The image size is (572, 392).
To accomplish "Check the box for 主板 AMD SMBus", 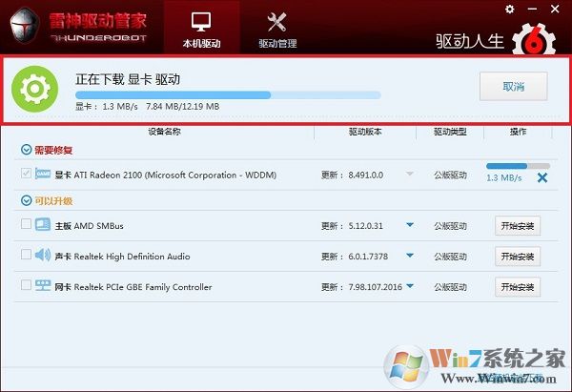I will pos(26,223).
